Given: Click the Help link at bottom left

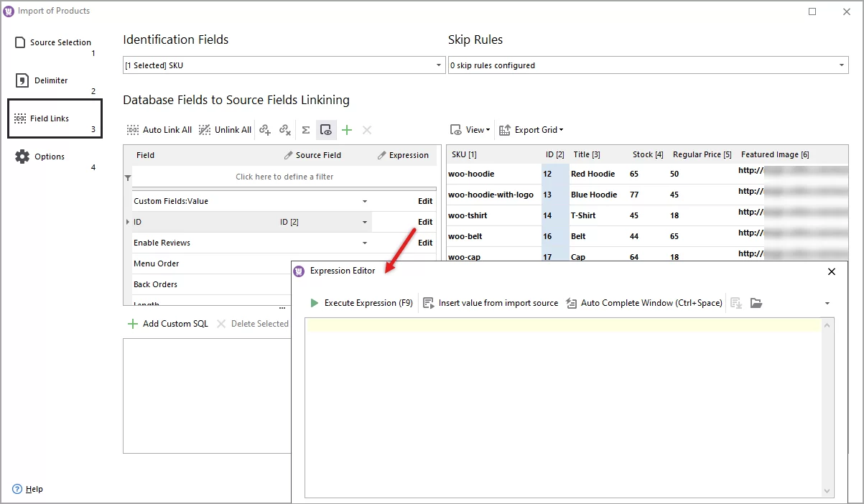Looking at the screenshot, I should [28, 489].
